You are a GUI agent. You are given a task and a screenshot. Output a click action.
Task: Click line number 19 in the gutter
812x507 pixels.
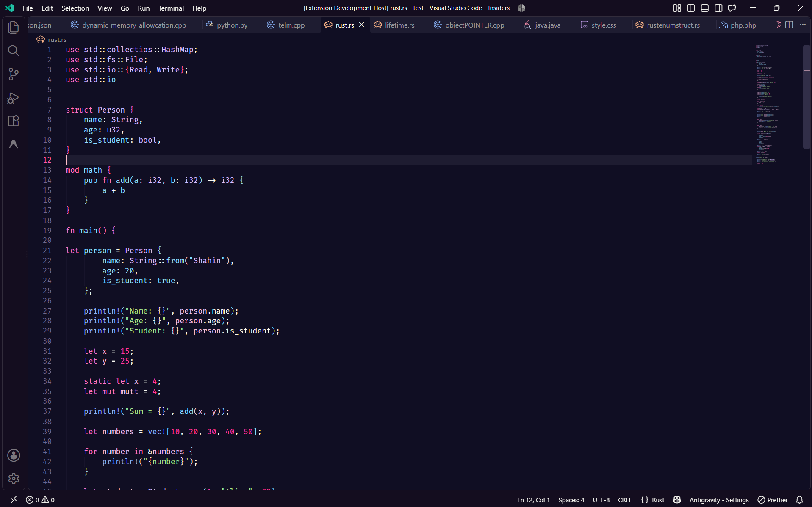coord(47,231)
